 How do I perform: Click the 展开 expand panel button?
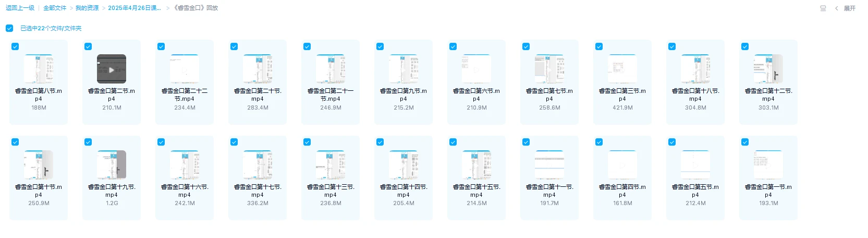tap(850, 8)
